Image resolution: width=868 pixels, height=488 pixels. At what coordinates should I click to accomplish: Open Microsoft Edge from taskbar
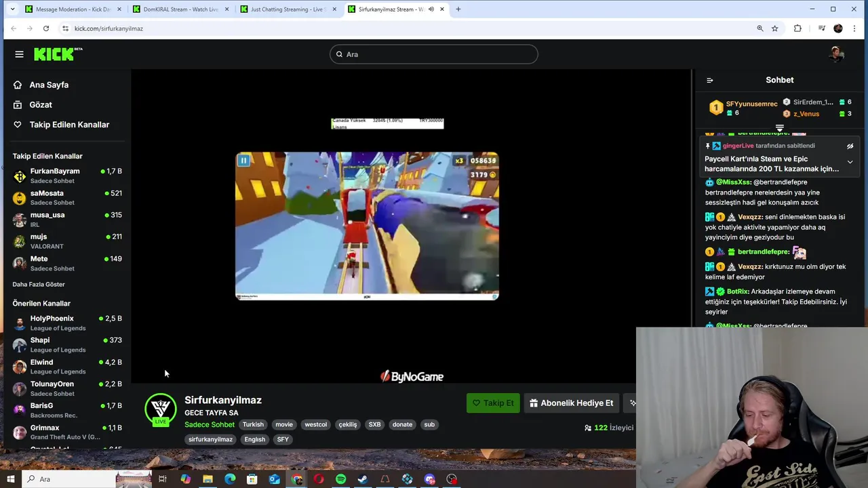(x=230, y=479)
